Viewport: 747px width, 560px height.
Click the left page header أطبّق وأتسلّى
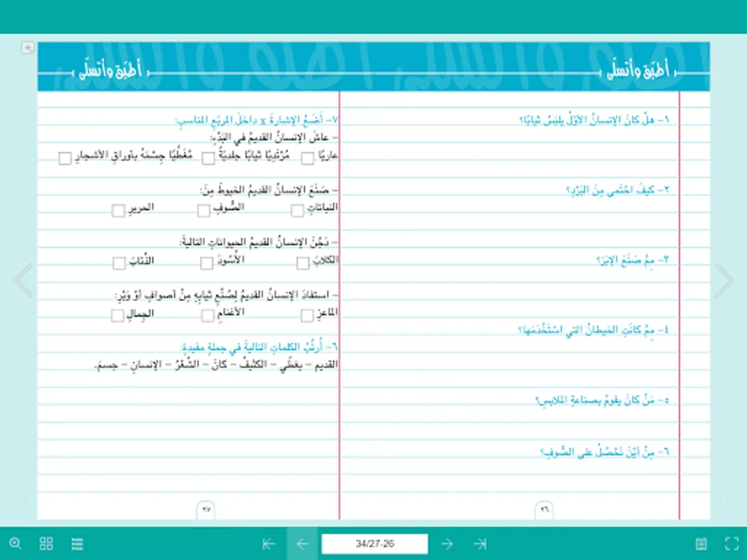tap(110, 70)
